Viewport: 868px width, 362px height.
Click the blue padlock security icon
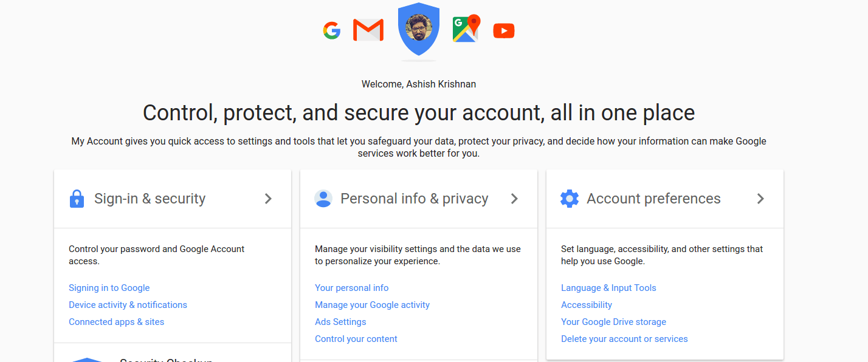click(77, 199)
